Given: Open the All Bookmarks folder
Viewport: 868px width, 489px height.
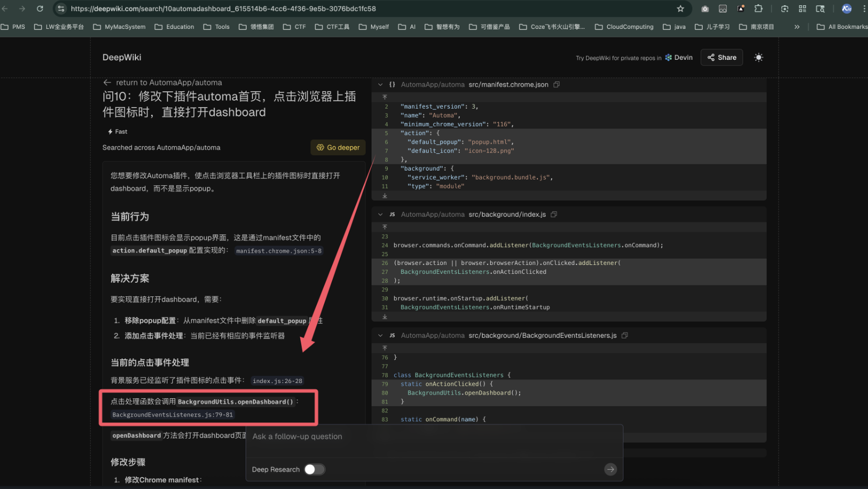Looking at the screenshot, I should (842, 27).
